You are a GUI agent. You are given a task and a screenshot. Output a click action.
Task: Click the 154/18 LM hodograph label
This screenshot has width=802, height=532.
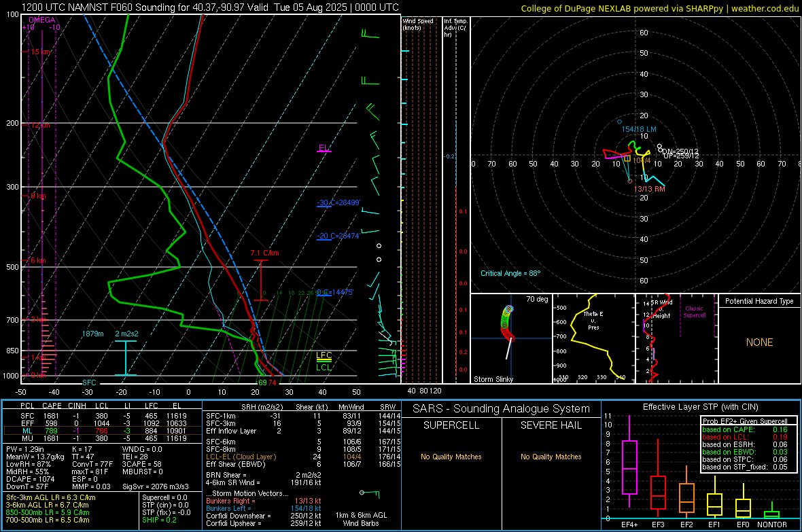(639, 129)
